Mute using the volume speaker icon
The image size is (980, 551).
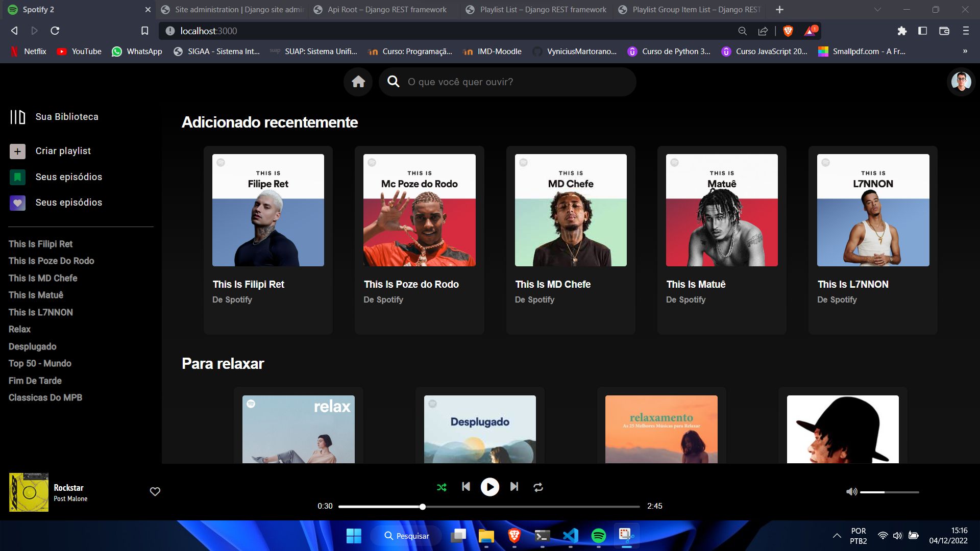pyautogui.click(x=851, y=492)
